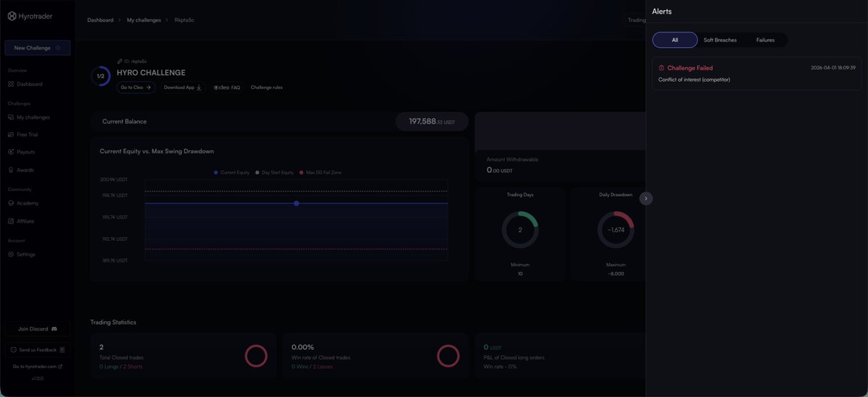868x397 pixels.
Task: Click the Discord logo icon
Action: click(x=54, y=329)
